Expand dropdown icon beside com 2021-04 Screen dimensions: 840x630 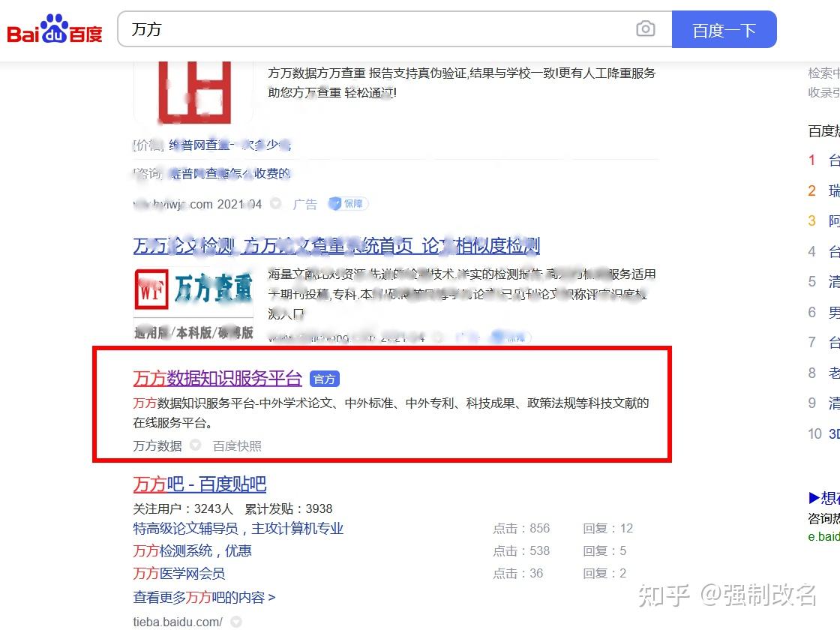click(x=276, y=203)
